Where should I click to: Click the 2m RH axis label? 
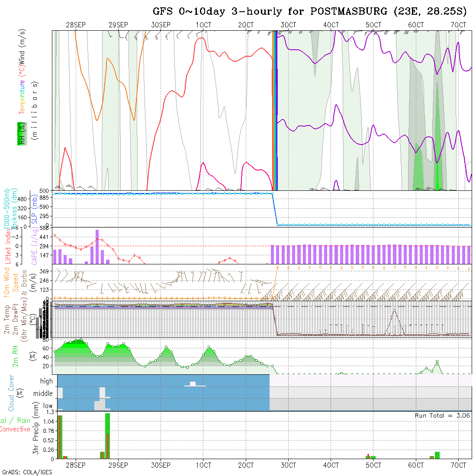pos(15,356)
